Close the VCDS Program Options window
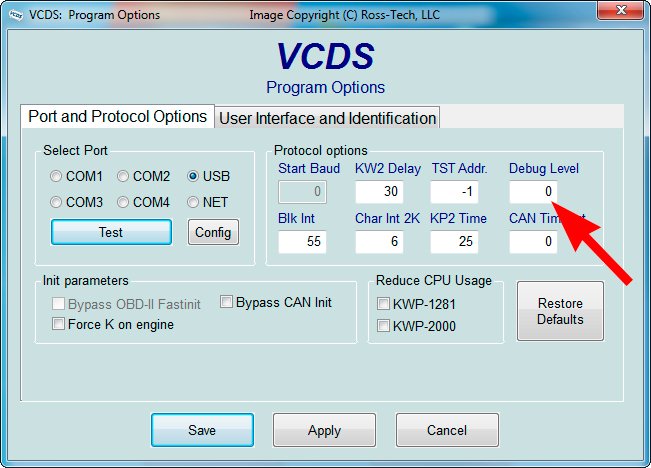The height and width of the screenshot is (468, 651). coord(620,10)
